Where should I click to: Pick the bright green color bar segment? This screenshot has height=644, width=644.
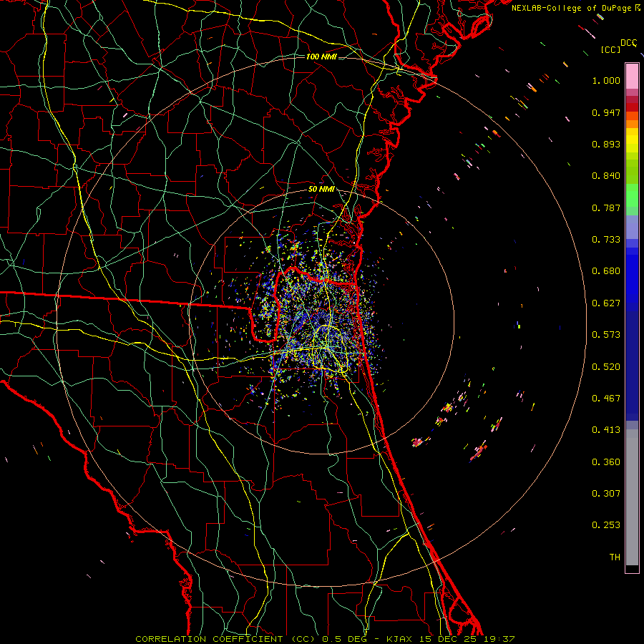(632, 195)
